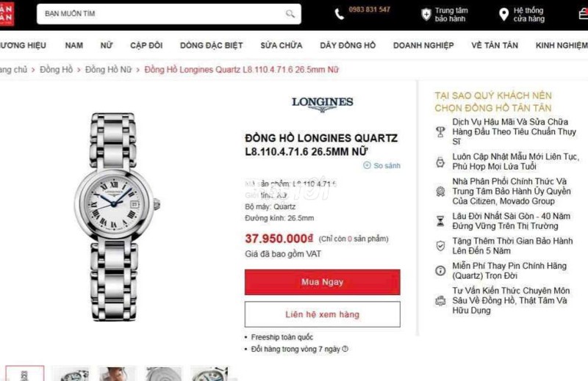Click the search magnifier icon
588x381 pixels.
point(290,14)
